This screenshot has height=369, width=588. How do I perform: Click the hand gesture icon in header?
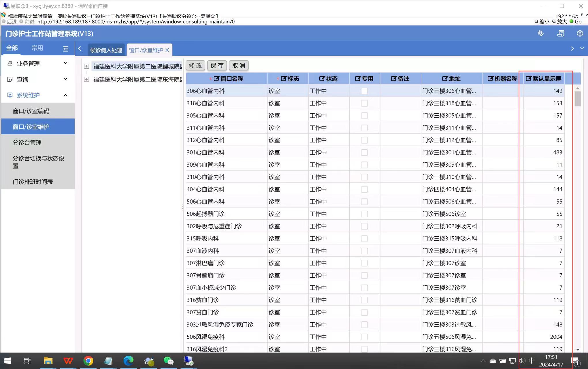click(540, 33)
